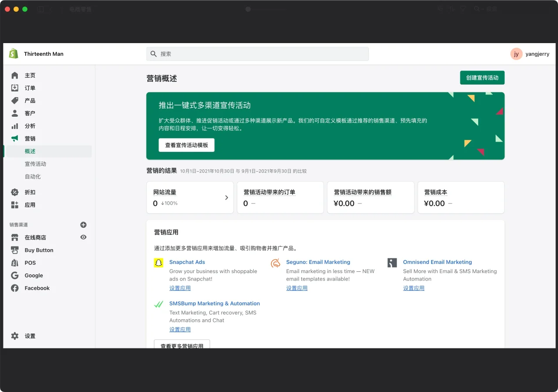
Task: Go to the 客户 menu label
Action: (x=30, y=113)
